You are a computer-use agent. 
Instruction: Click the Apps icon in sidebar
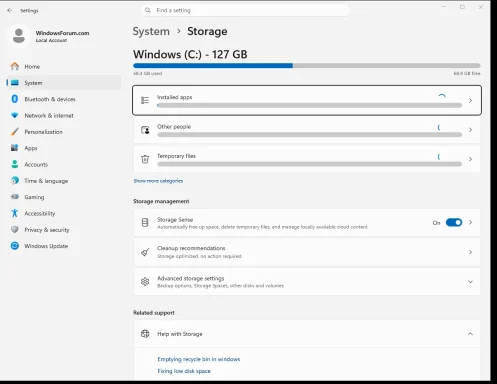[x=15, y=148]
